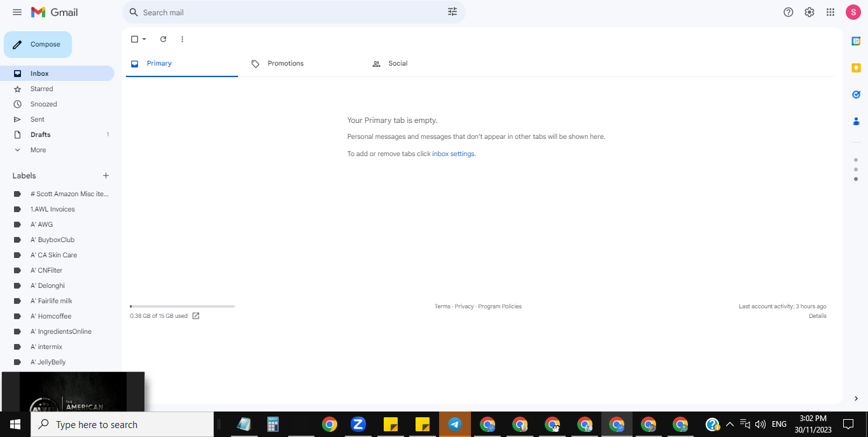
Task: Open the Program Policies link
Action: [500, 306]
